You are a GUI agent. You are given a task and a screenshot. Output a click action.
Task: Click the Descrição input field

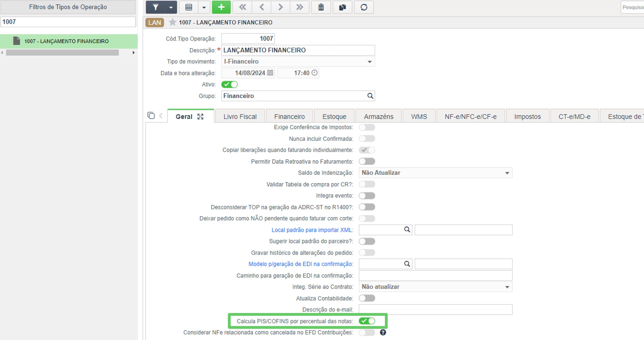point(298,50)
